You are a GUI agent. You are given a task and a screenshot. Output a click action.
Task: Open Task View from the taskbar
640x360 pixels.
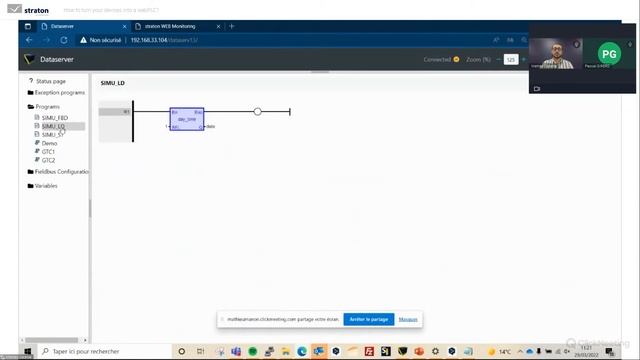point(200,351)
